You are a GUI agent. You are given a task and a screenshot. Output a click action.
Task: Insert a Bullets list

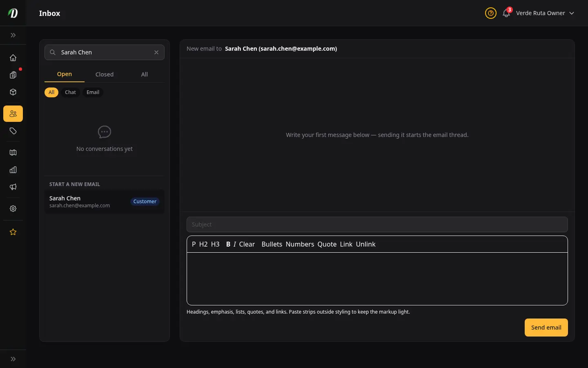pos(272,244)
